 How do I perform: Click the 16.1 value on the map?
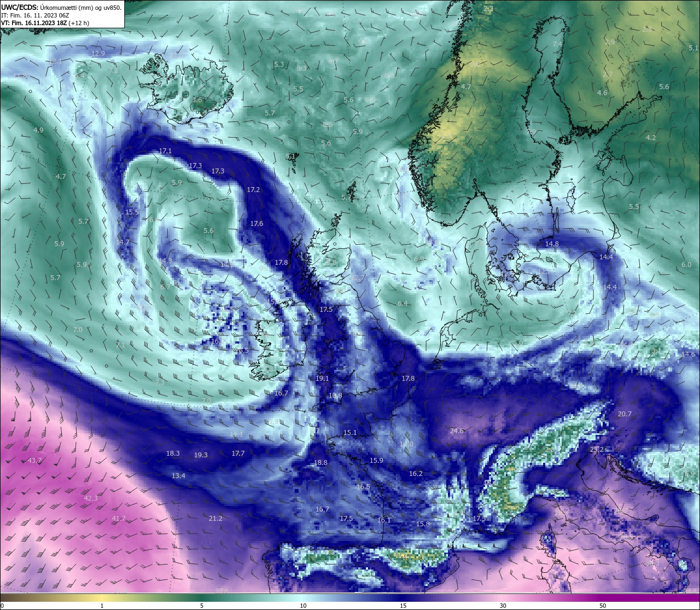[384, 520]
